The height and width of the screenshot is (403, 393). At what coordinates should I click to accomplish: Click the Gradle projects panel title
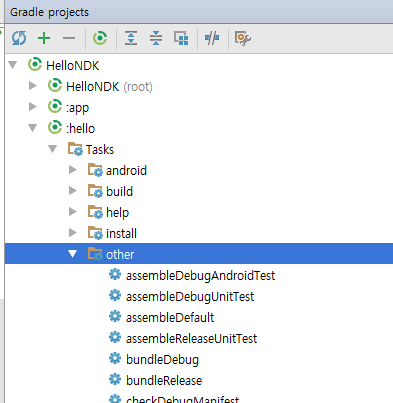point(49,12)
